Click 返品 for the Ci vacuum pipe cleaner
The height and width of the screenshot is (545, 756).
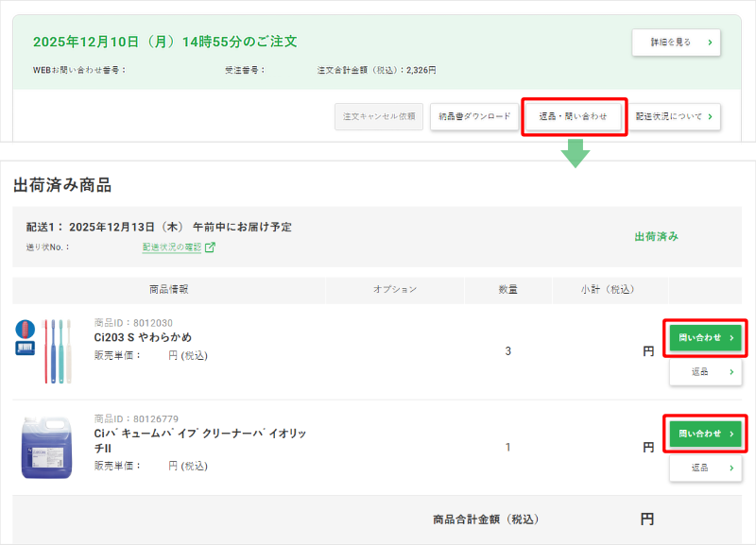705,468
